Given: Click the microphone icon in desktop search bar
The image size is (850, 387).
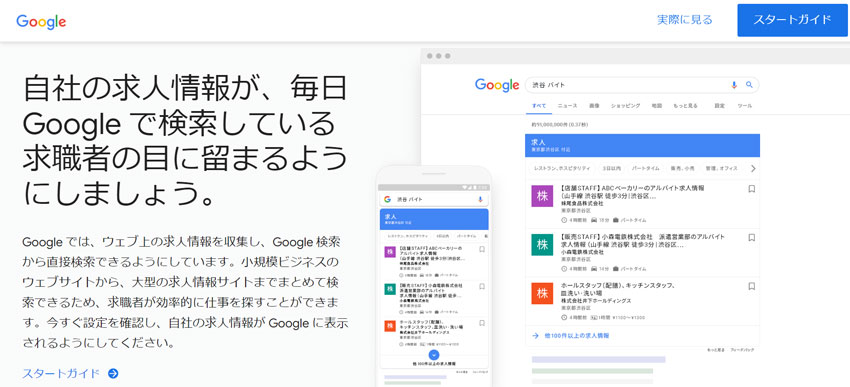Looking at the screenshot, I should click(x=735, y=85).
